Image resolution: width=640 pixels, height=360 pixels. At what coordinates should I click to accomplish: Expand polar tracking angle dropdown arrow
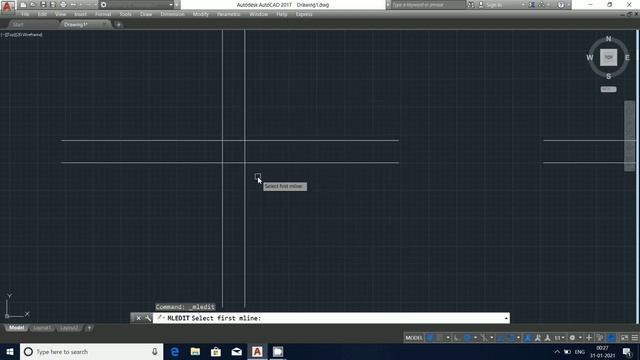click(475, 338)
